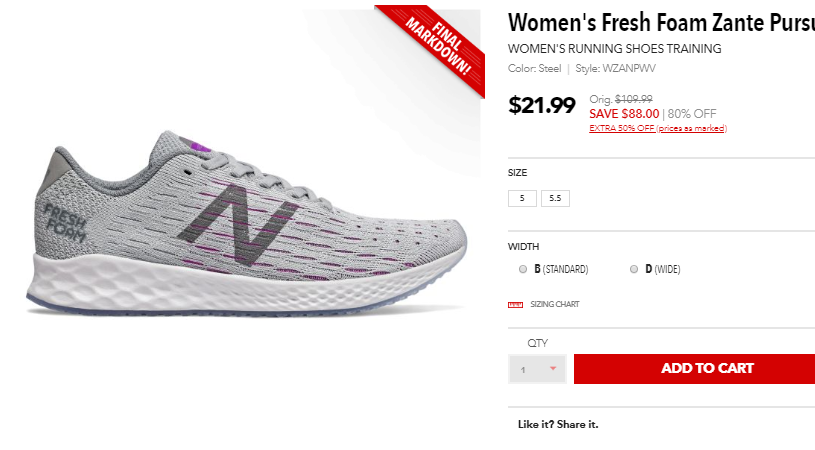Open the Sizing Chart link
The height and width of the screenshot is (450, 815).
point(555,304)
